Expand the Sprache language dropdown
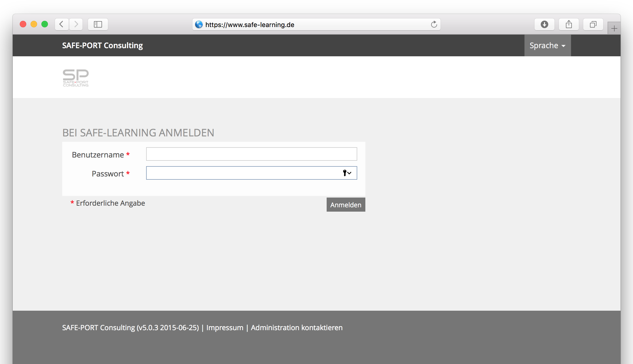 click(547, 45)
